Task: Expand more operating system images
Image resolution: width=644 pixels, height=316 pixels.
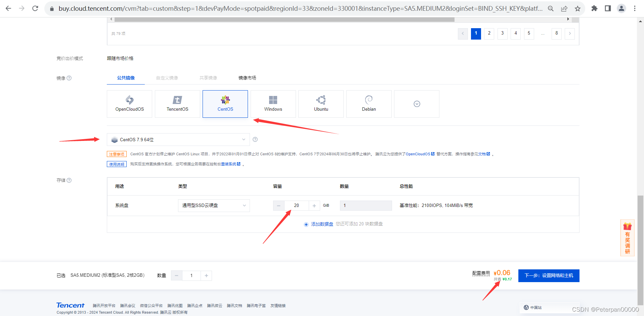Action: (417, 104)
